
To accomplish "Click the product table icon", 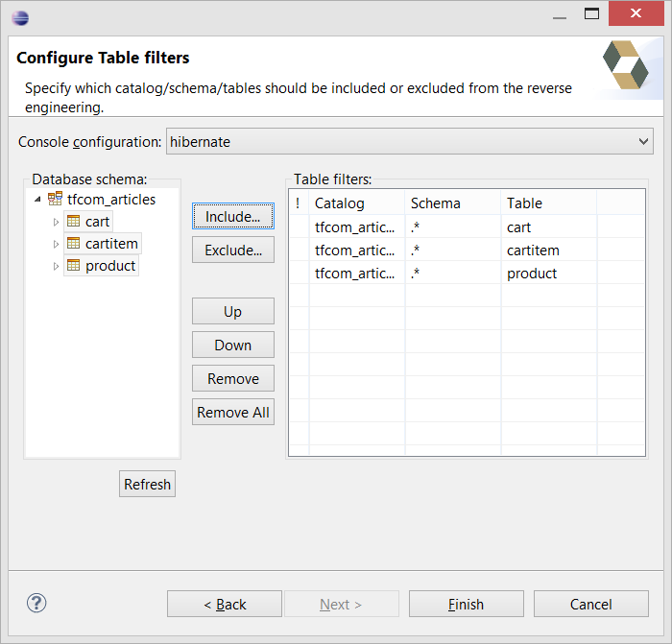I will point(73,266).
